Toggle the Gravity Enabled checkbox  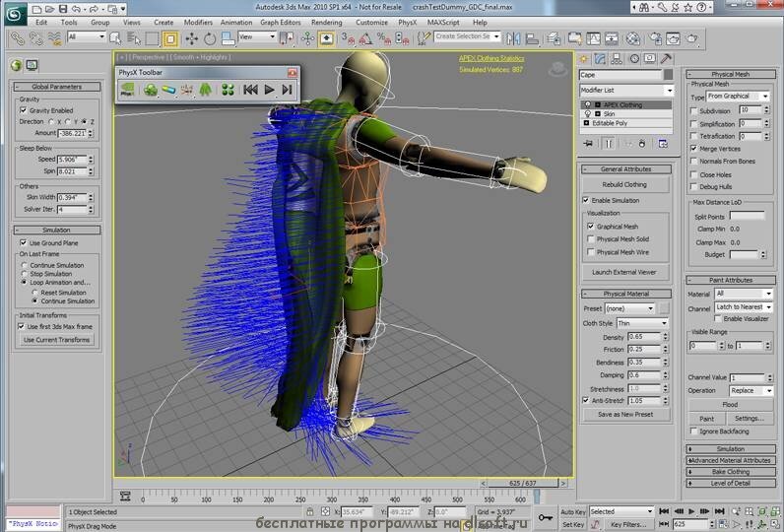(22, 110)
